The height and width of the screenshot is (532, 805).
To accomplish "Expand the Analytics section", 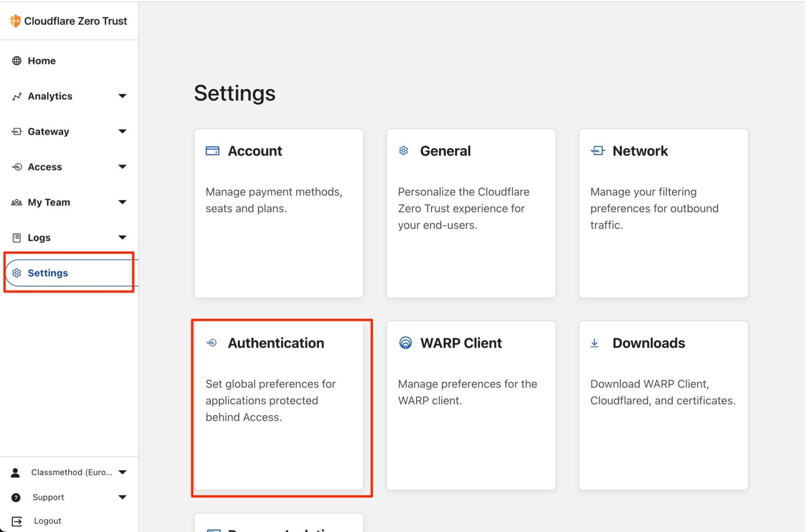I will (x=123, y=96).
